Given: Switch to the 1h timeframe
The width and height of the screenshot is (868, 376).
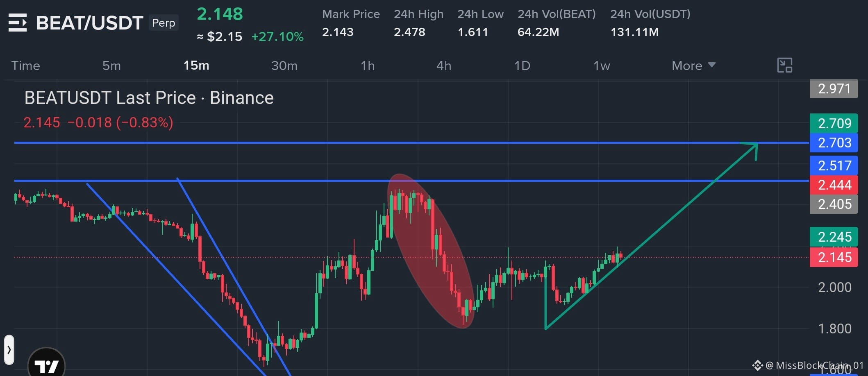Looking at the screenshot, I should point(368,66).
